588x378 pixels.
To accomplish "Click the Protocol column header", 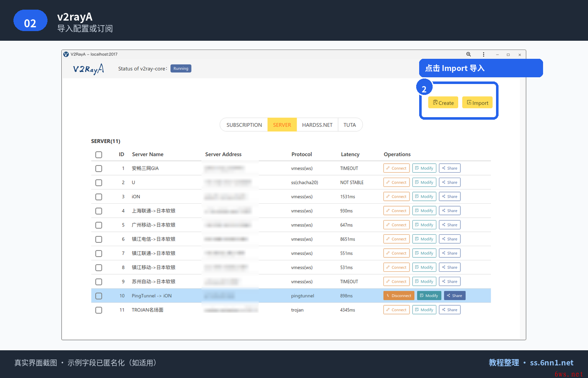I will pyautogui.click(x=302, y=154).
